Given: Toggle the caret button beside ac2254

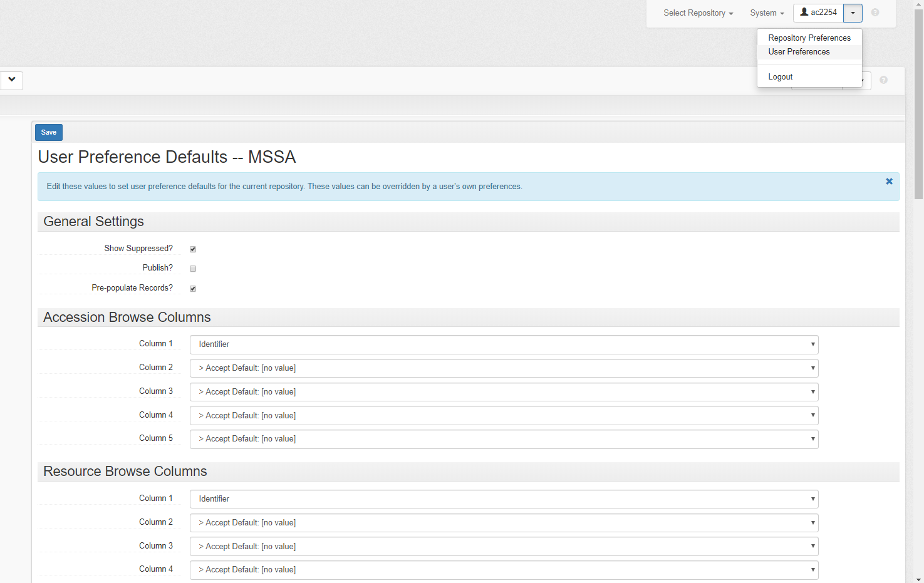Looking at the screenshot, I should [x=853, y=13].
